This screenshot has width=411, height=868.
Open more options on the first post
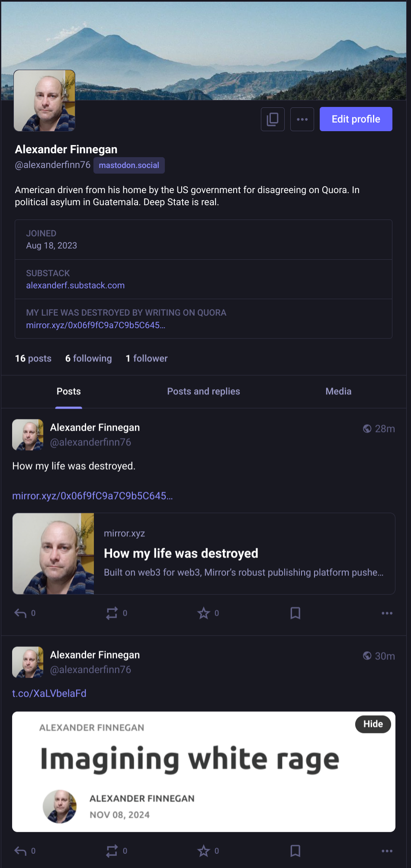coord(387,613)
